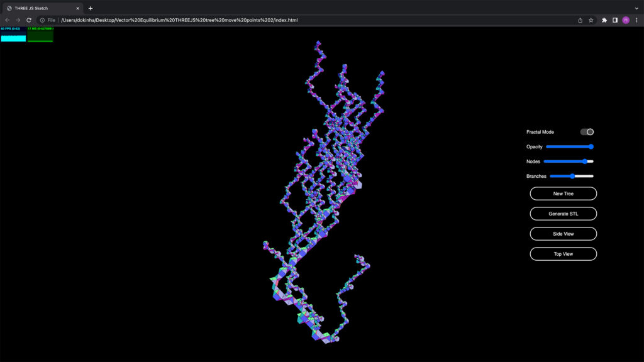Click the share page icon in address bar
This screenshot has height=362, width=644.
pyautogui.click(x=580, y=20)
